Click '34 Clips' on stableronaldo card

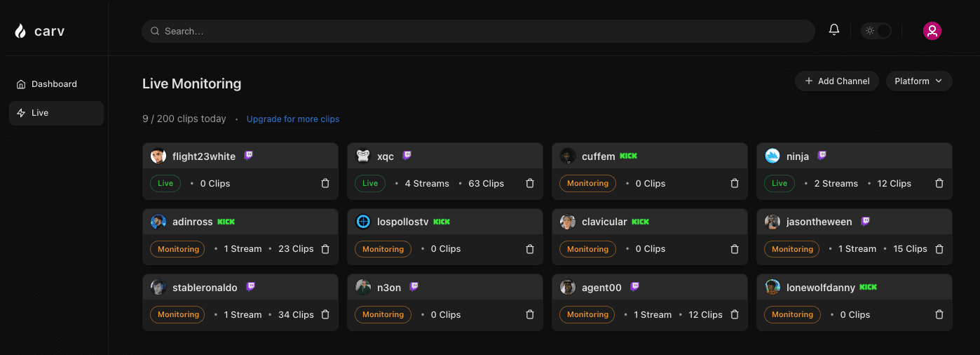point(296,315)
